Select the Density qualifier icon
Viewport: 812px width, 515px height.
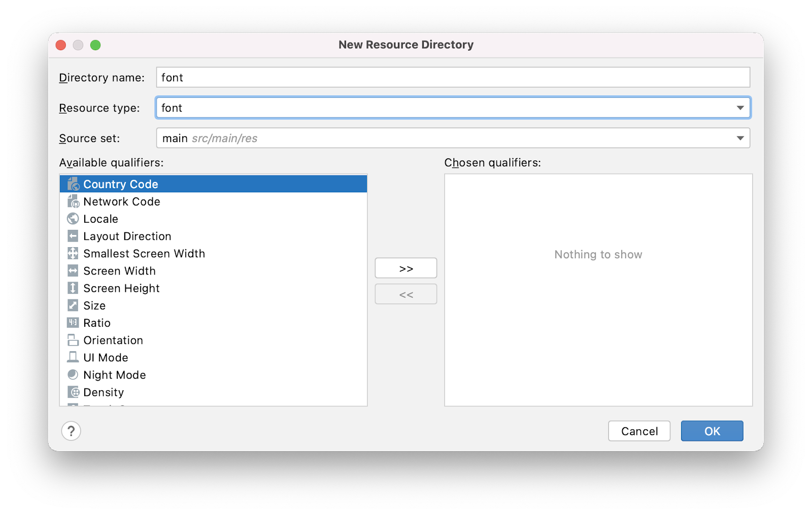pos(73,392)
